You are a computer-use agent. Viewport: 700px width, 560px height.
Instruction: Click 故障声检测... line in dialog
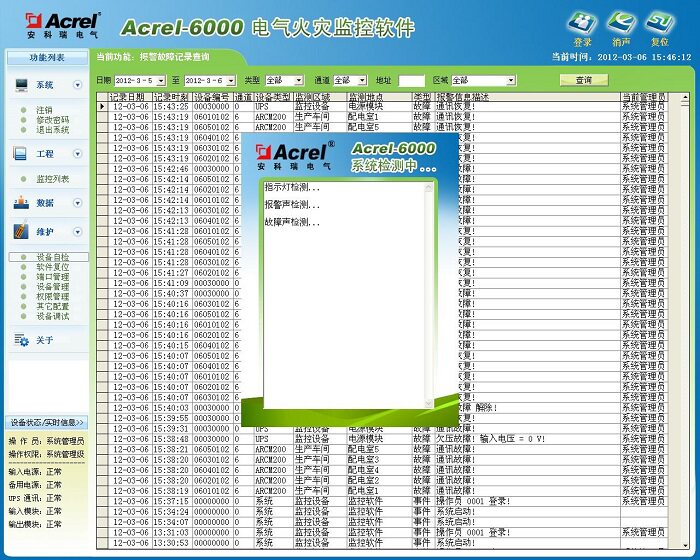[x=292, y=222]
